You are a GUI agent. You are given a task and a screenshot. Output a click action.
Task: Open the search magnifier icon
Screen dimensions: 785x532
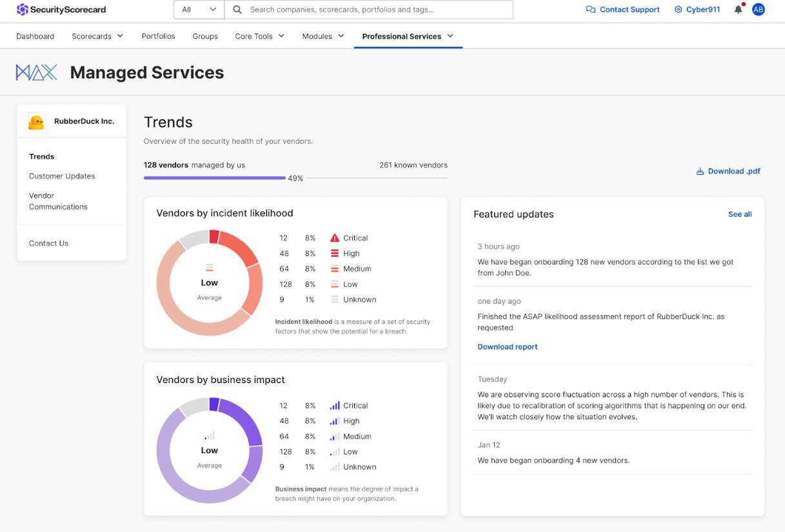(x=235, y=10)
